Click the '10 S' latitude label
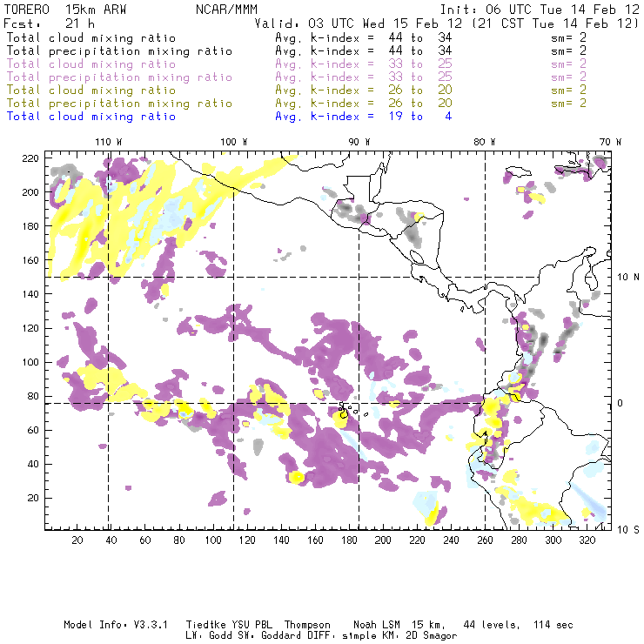644x644 pixels. click(628, 529)
